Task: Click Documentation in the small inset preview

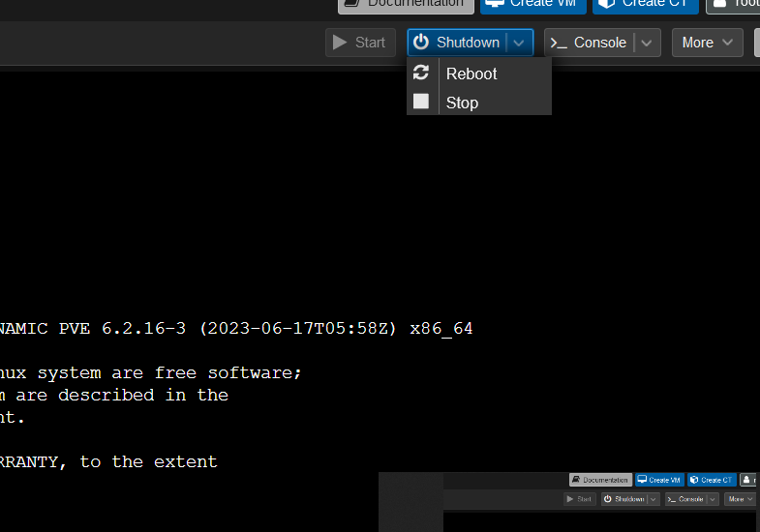Action: (x=600, y=480)
